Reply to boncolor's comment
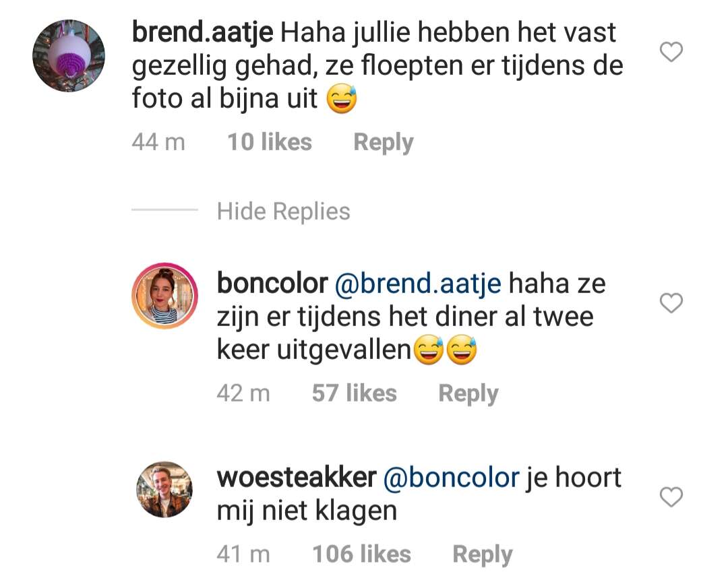Viewport: 728px width, 582px height. pyautogui.click(x=468, y=393)
